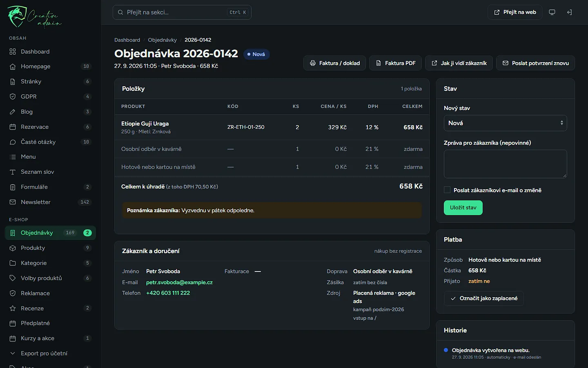Click the logout icon in top bar
Image resolution: width=588 pixels, height=368 pixels.
click(569, 12)
